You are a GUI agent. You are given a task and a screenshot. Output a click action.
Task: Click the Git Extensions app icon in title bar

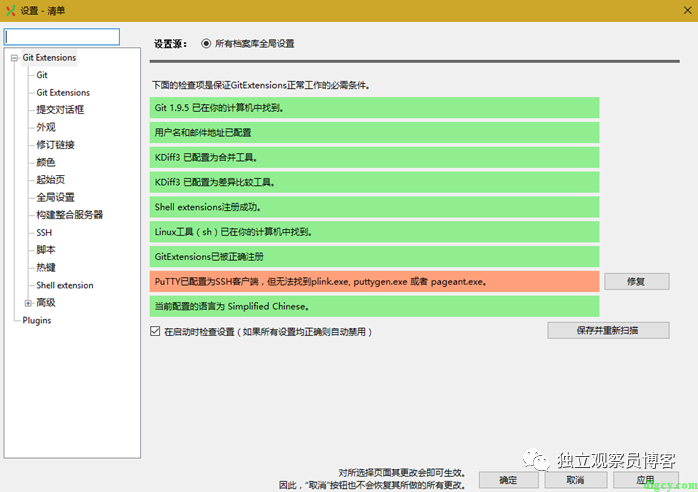[11, 10]
